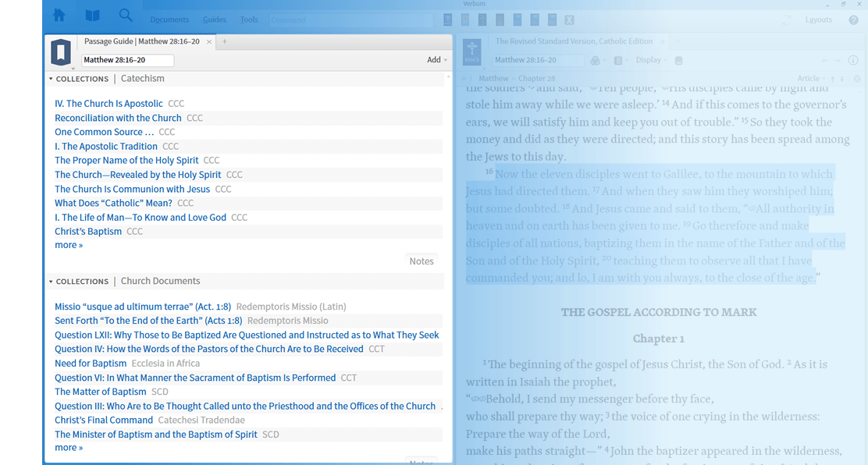Open 'IV. The Church Is Apostolic' link
Viewport: 868px width, 465px height.
coord(108,104)
